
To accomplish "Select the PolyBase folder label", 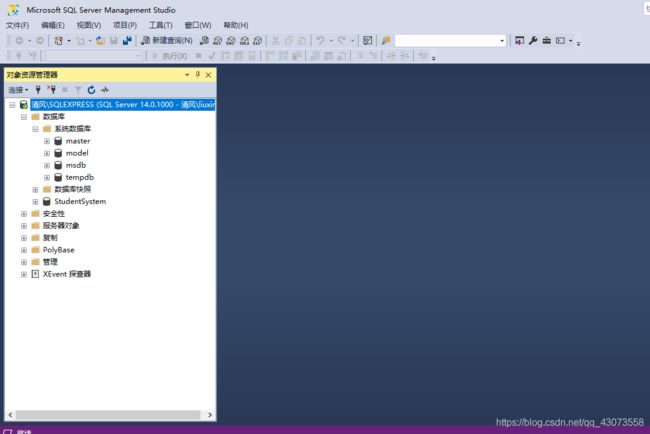I will (58, 250).
